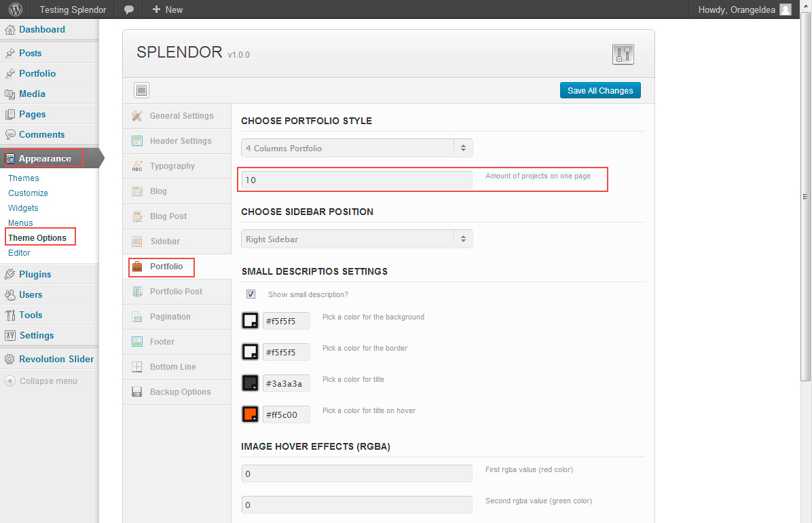Open the border color picker swatch
The width and height of the screenshot is (812, 523).
pyautogui.click(x=250, y=352)
